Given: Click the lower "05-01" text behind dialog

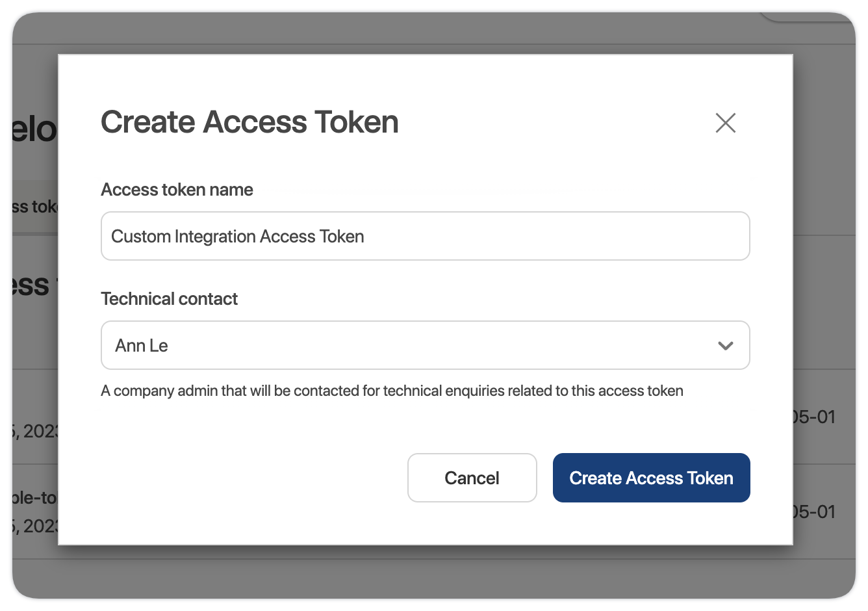Looking at the screenshot, I should point(814,512).
